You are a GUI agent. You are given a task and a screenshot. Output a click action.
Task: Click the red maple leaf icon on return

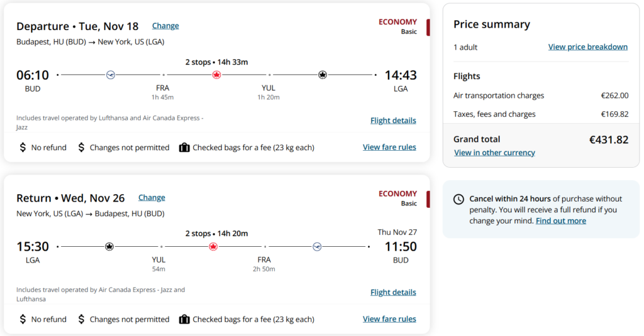(213, 247)
